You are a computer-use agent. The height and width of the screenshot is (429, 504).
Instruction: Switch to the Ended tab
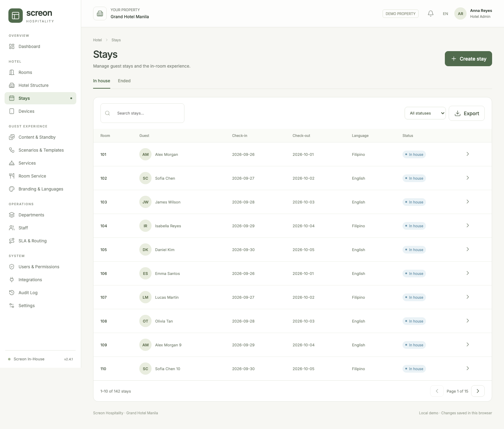coord(124,81)
